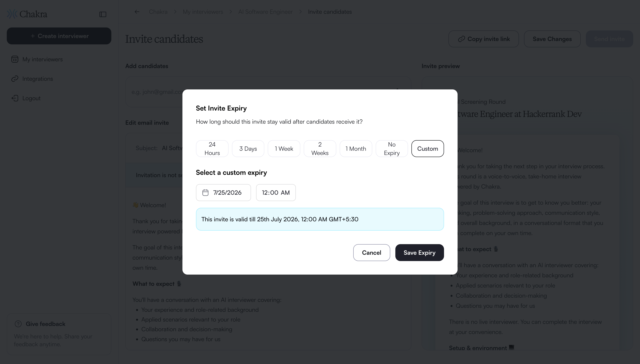
Task: Click the Logout icon
Action: 15,98
